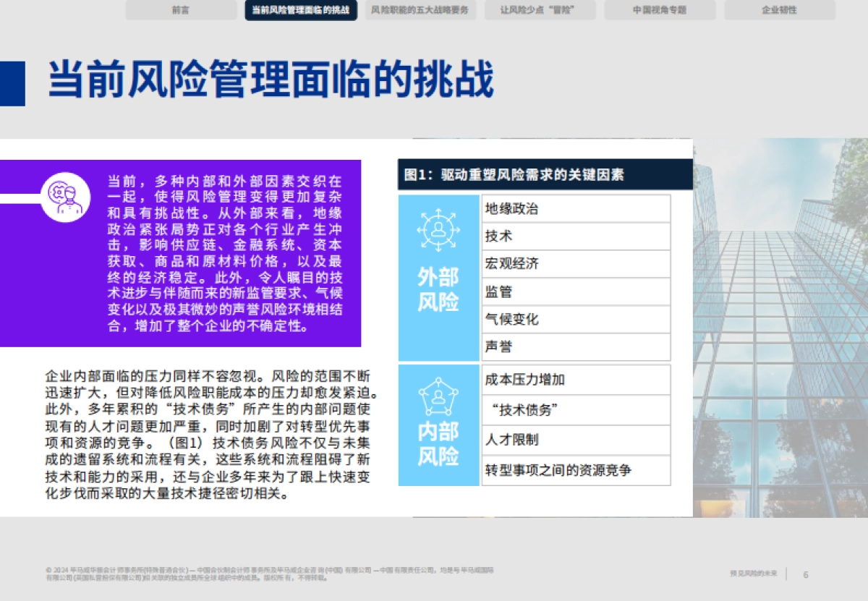Switch to 风险职能的五大战略要务 tab
This screenshot has height=601, width=868.
point(420,10)
